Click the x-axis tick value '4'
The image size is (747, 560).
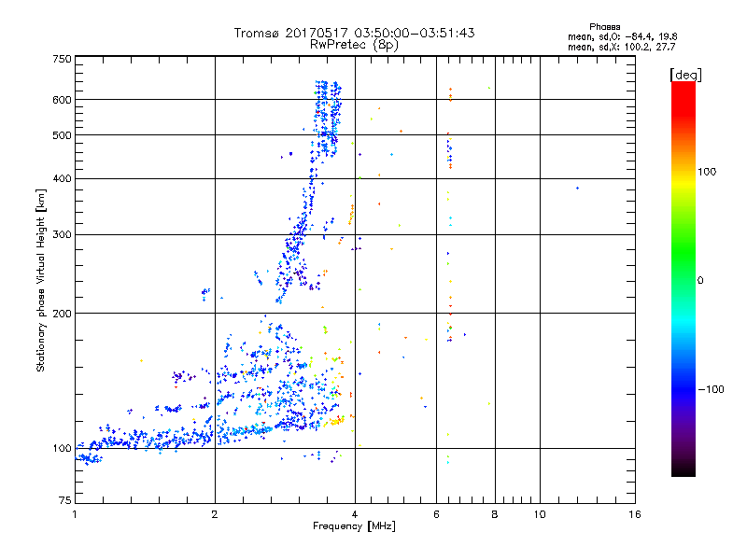coord(355,514)
